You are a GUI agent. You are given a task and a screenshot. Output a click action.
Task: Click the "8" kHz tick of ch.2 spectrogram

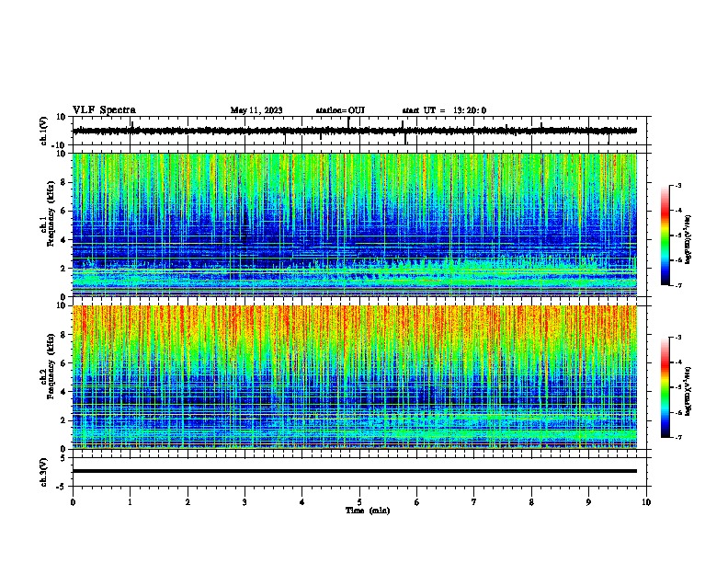[x=63, y=334]
